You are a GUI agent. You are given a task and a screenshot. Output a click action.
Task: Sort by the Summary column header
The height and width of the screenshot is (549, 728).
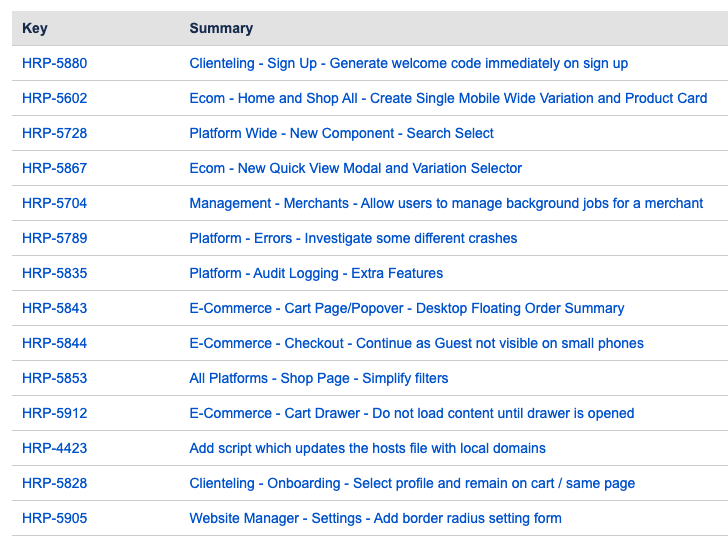pos(221,28)
